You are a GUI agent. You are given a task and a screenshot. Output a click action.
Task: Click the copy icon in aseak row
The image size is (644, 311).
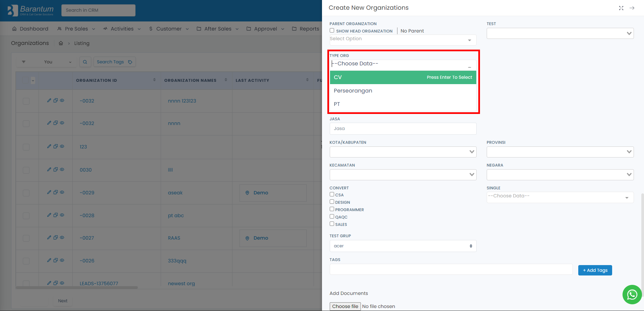pos(56,192)
